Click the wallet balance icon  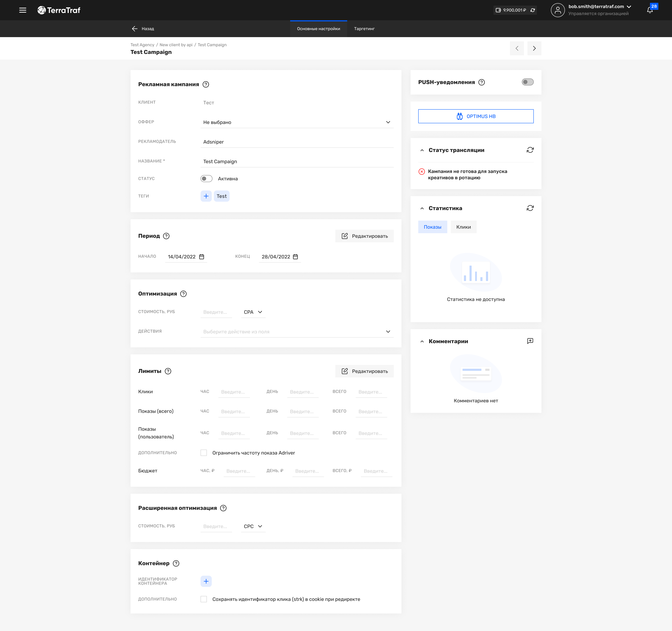click(x=498, y=10)
